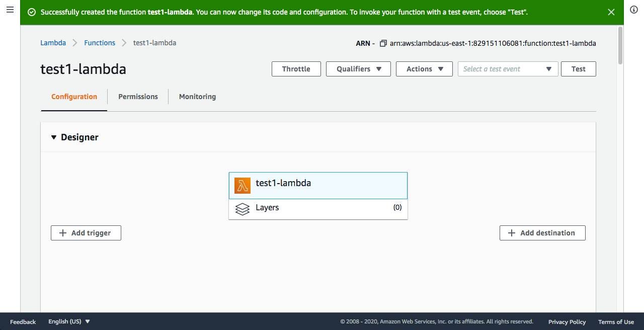Copy the function ARN
The image size is (644, 330).
[383, 43]
